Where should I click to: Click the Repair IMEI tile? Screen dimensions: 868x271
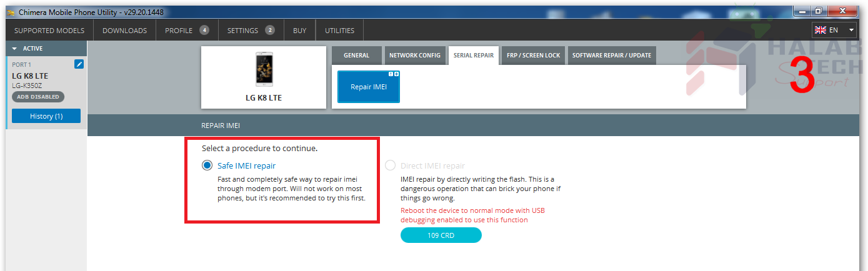369,87
